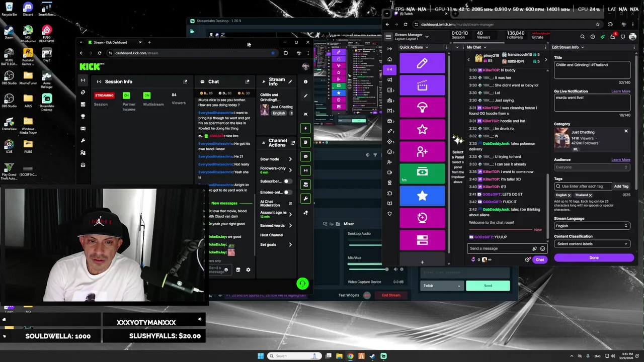Screen dimensions: 644x362
Task: Open Twitch help question mark icon
Action: point(592,37)
